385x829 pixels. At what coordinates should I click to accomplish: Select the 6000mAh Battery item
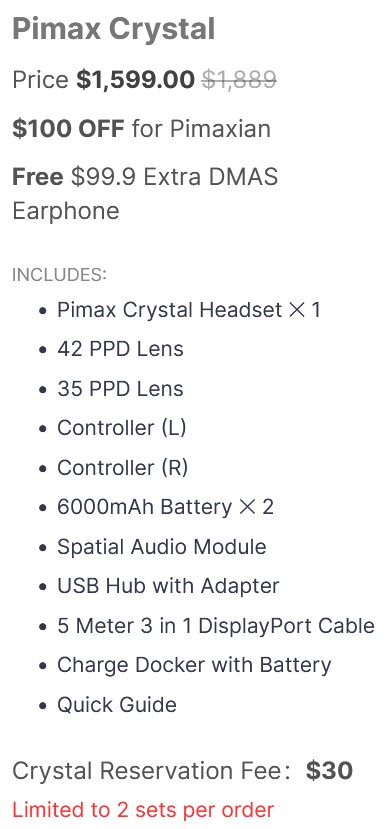click(x=166, y=508)
